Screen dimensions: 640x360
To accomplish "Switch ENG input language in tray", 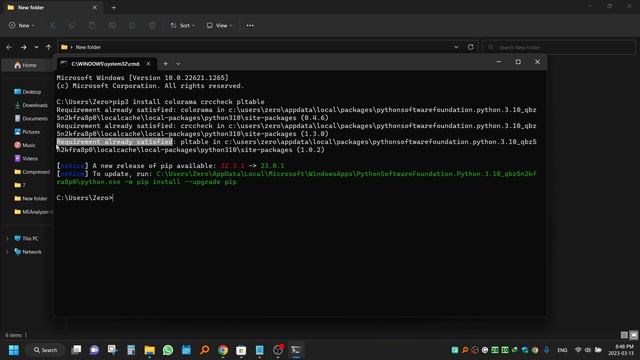I will coord(562,350).
